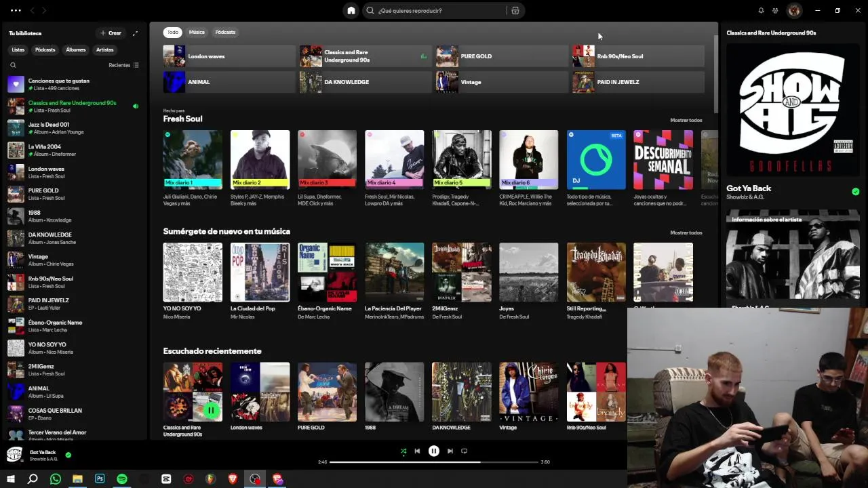Viewport: 868px width, 488px height.
Task: Open COSAS QUE BRILLAN EP in library
Action: [x=75, y=414]
